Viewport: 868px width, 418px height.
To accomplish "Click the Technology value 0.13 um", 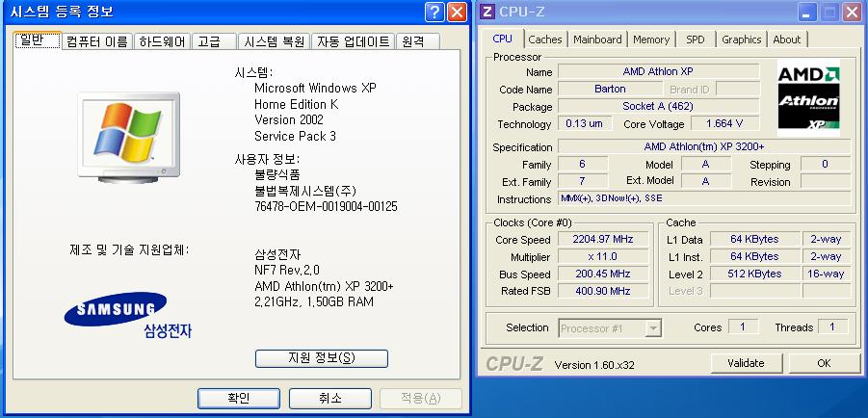I will point(584,123).
